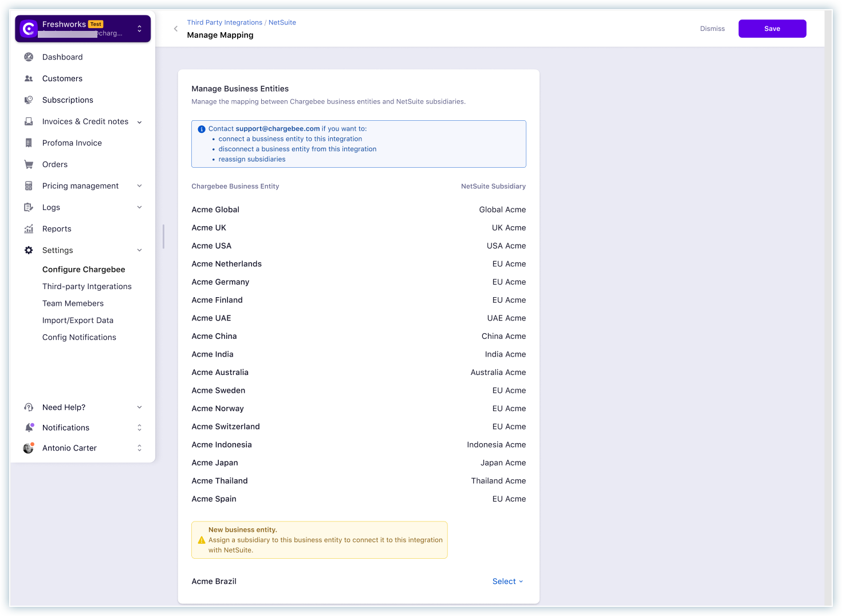Open the Freshworks site switcher
The image size is (842, 616).
click(x=83, y=29)
